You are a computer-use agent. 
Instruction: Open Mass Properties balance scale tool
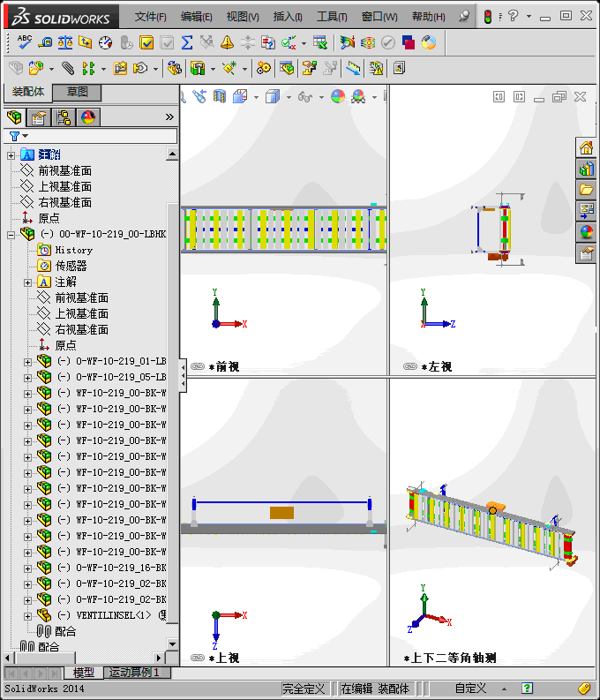65,42
